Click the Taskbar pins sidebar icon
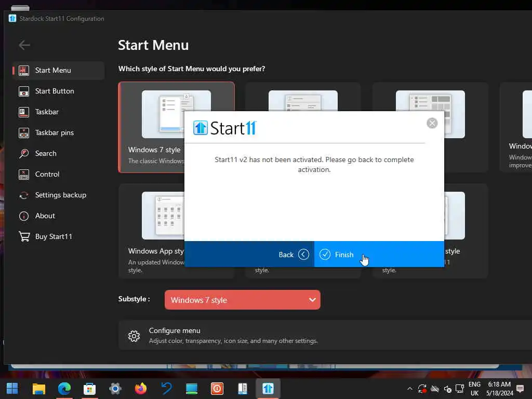The image size is (532, 399). 24,132
